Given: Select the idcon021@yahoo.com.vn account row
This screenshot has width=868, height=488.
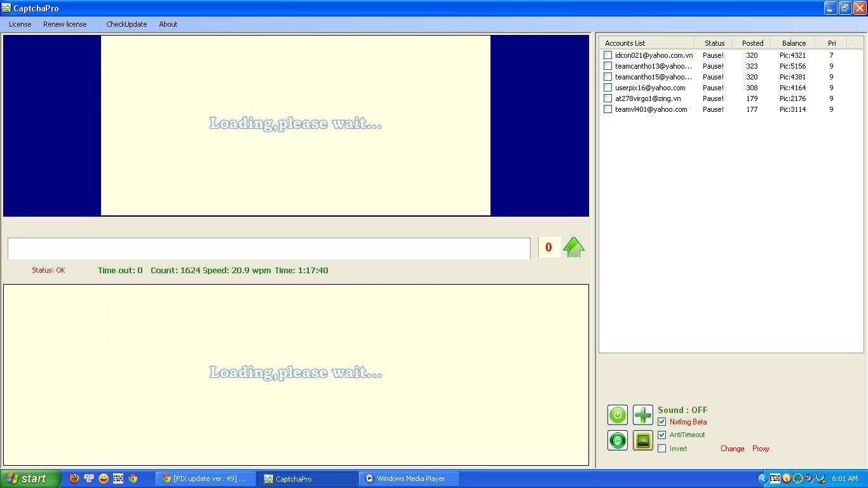Looking at the screenshot, I should 731,55.
